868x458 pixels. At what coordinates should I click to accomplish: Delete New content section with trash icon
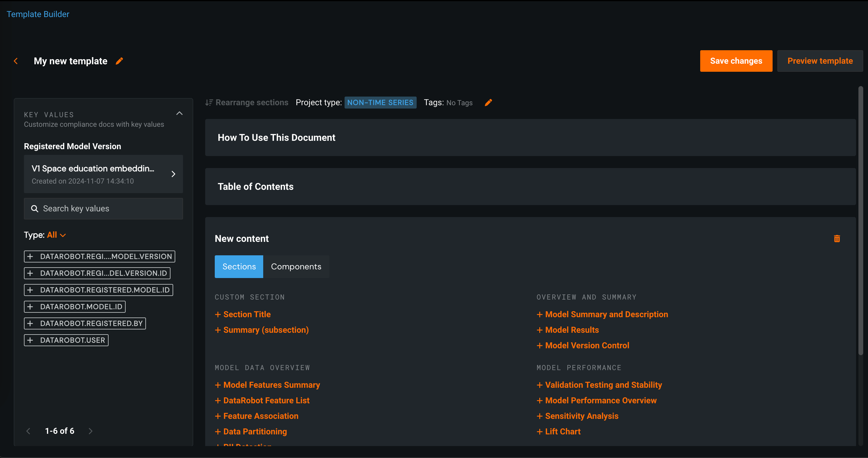click(x=837, y=239)
